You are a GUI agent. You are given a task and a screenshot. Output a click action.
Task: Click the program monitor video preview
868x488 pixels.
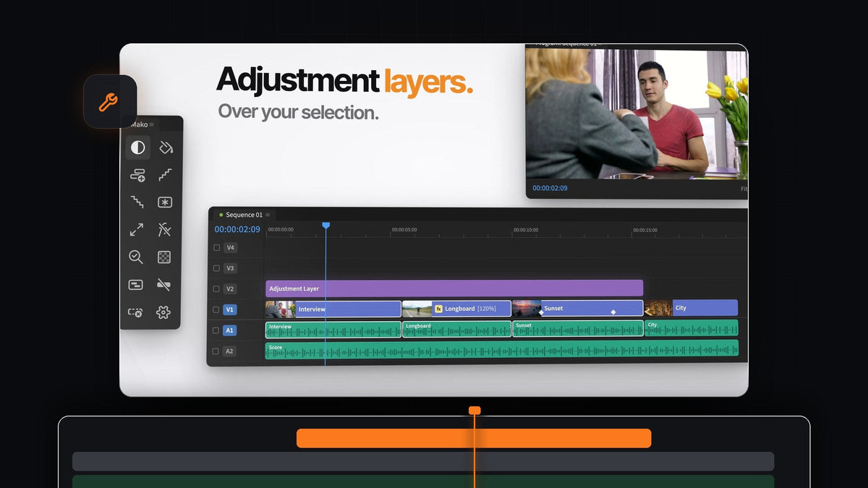(x=637, y=114)
